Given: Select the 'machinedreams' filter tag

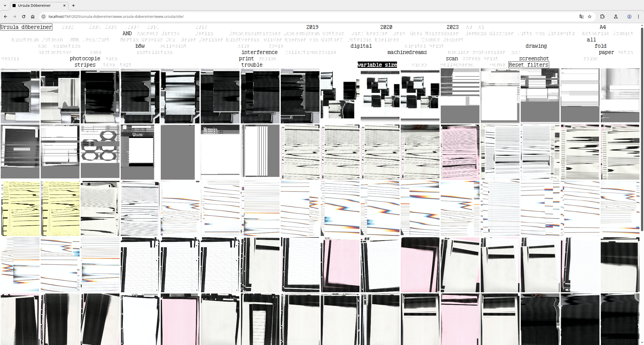Looking at the screenshot, I should [x=407, y=52].
